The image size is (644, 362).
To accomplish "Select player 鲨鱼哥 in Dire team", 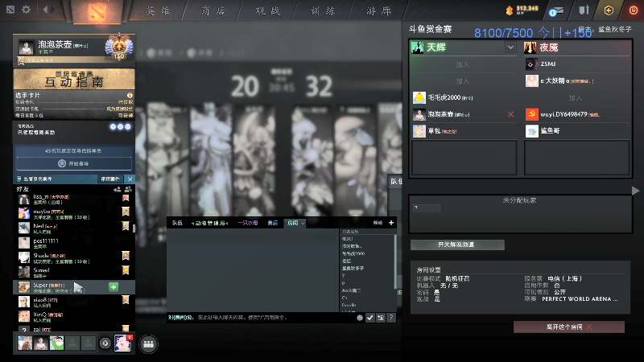I will click(x=576, y=131).
